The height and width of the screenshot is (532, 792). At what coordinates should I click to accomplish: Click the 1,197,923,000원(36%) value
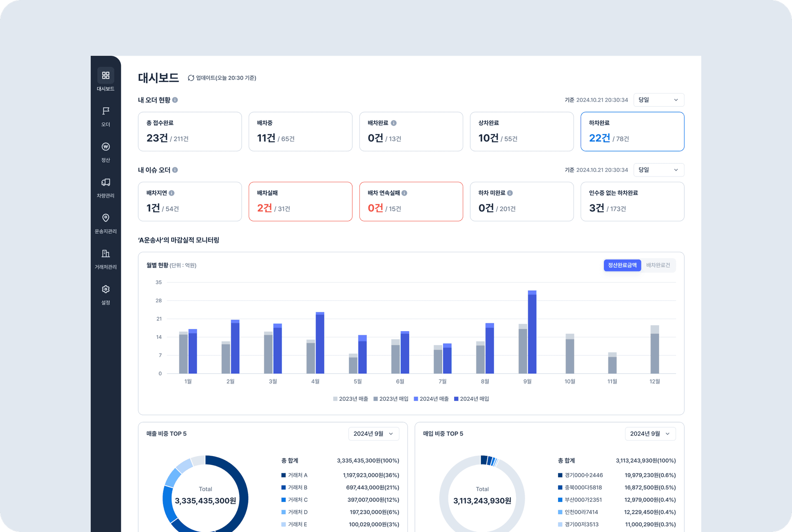click(371, 475)
